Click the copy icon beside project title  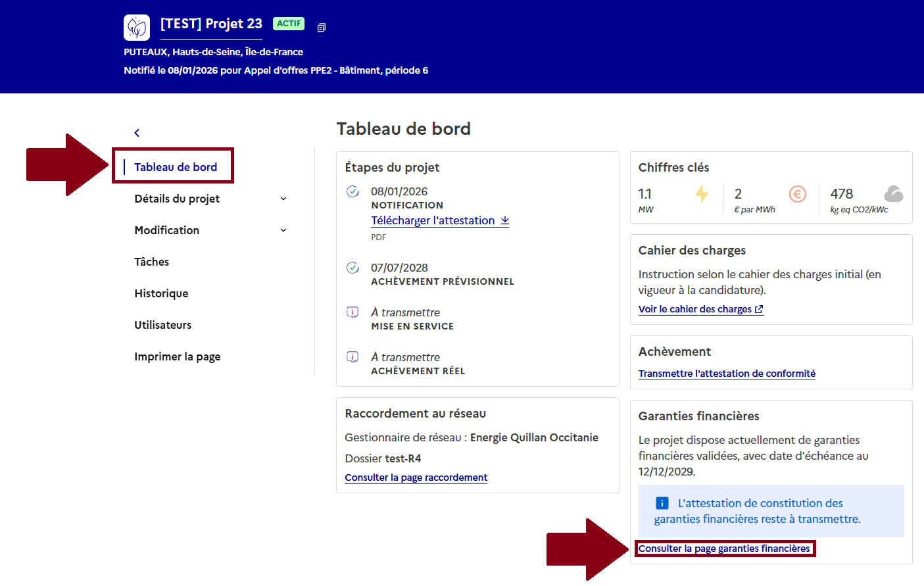tap(322, 28)
